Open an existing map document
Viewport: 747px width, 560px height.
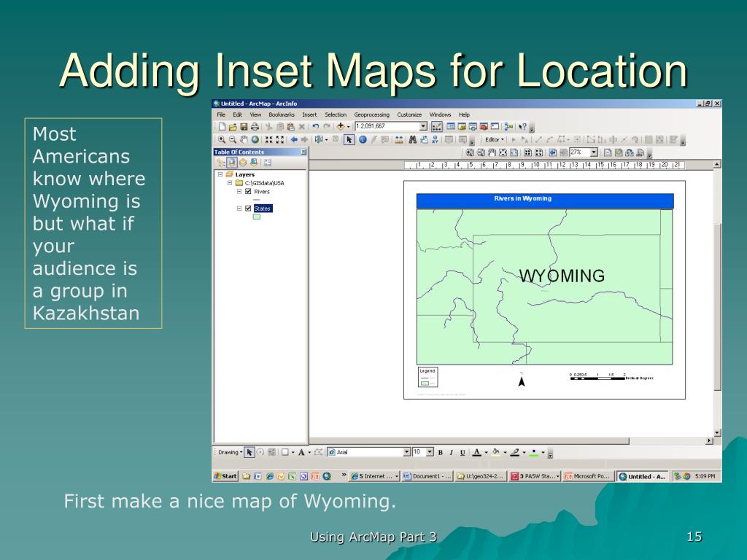(233, 127)
